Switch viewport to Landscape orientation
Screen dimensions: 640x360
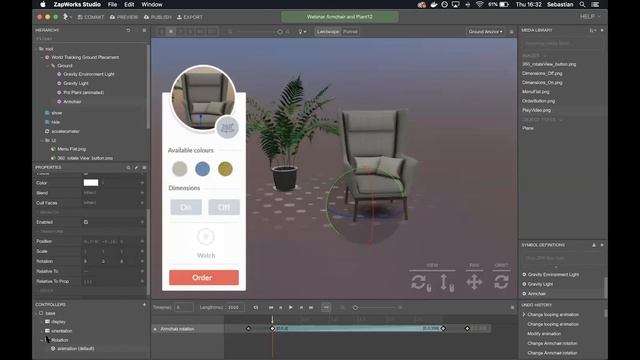[328, 31]
